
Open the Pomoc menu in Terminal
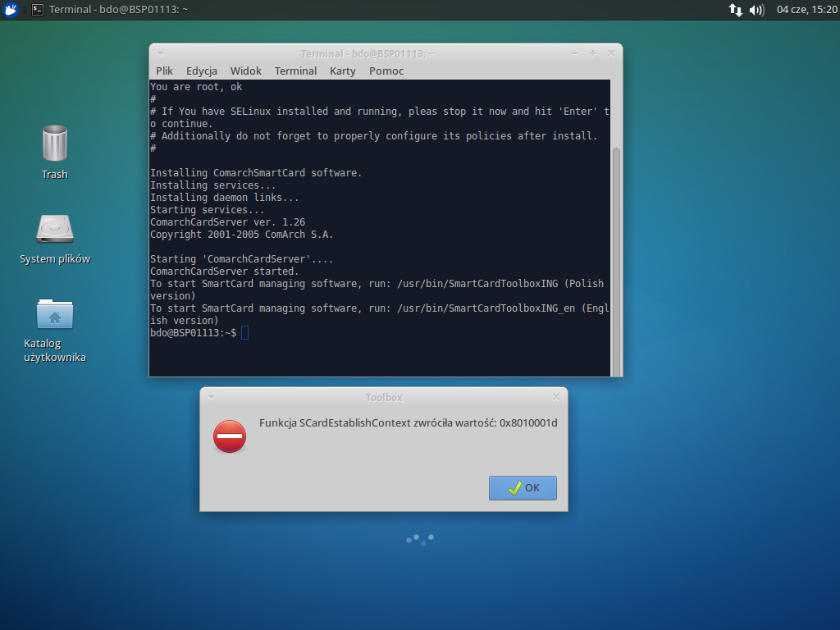pos(386,71)
